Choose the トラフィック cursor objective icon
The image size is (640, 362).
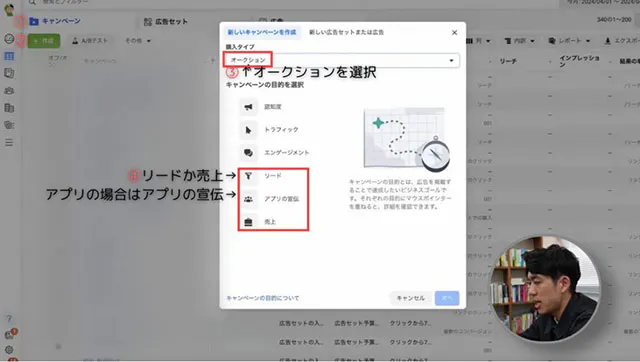coord(248,130)
